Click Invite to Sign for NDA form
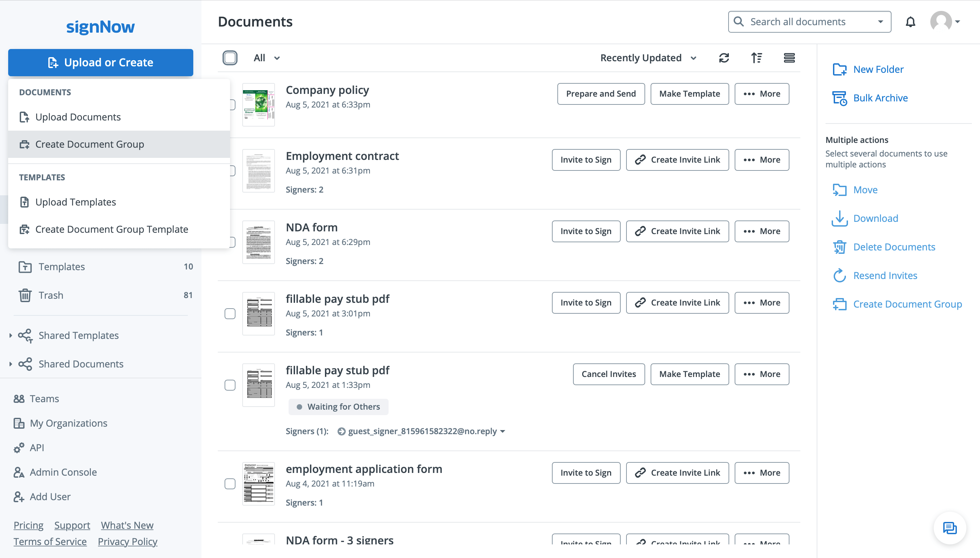The width and height of the screenshot is (980, 558). 586,231
